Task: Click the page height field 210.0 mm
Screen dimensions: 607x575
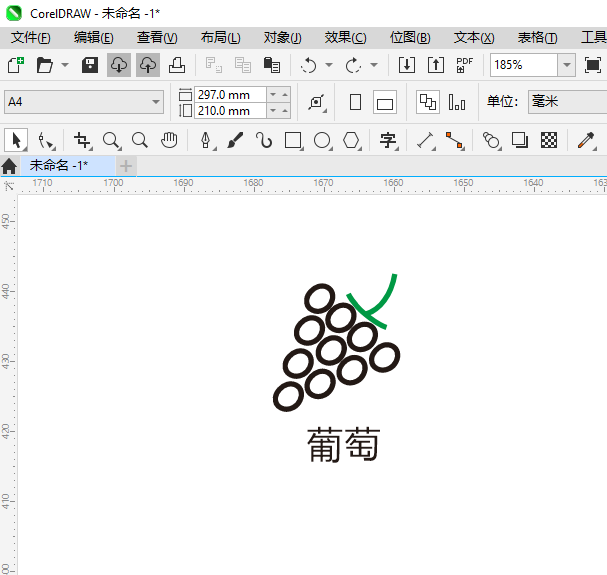Action: click(230, 111)
